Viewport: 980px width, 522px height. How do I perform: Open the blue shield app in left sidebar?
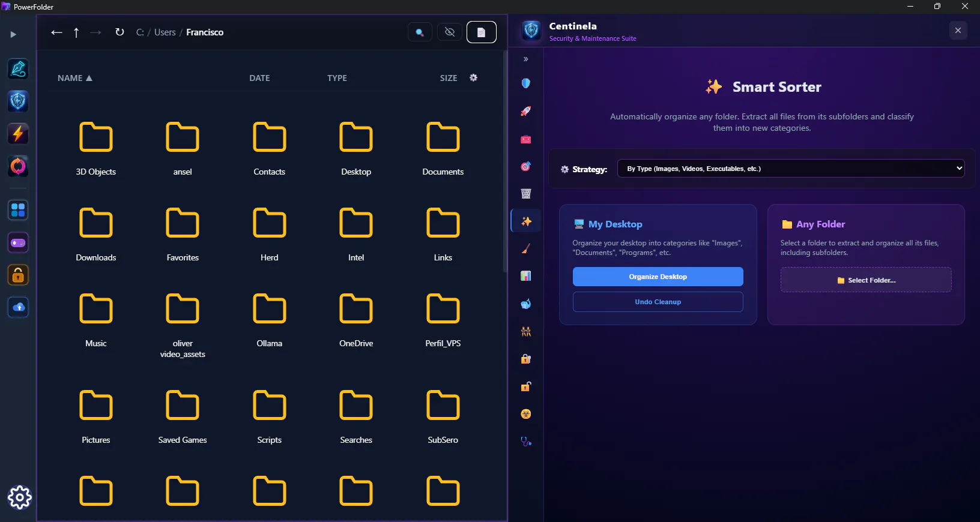18,101
